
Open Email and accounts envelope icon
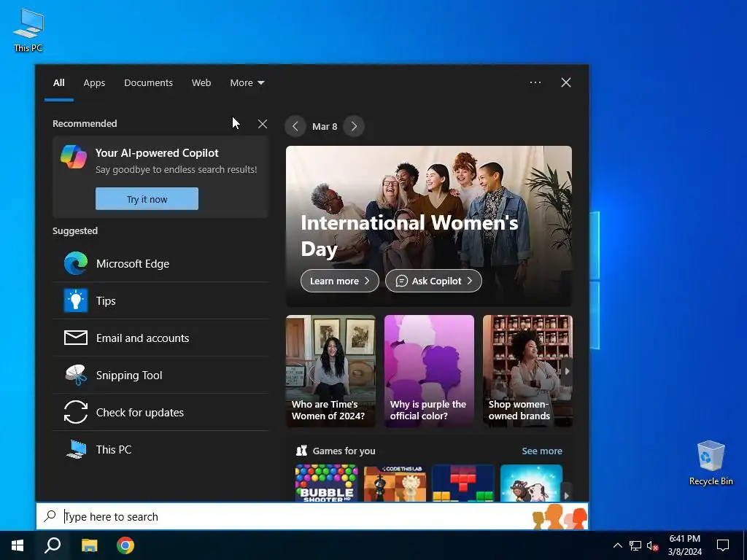(x=76, y=338)
